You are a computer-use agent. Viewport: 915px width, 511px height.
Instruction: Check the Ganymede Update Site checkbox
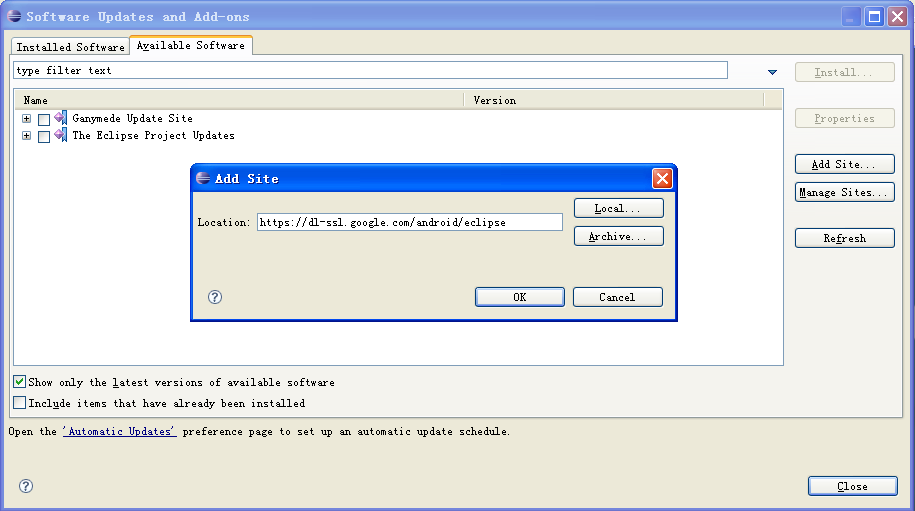tap(44, 119)
